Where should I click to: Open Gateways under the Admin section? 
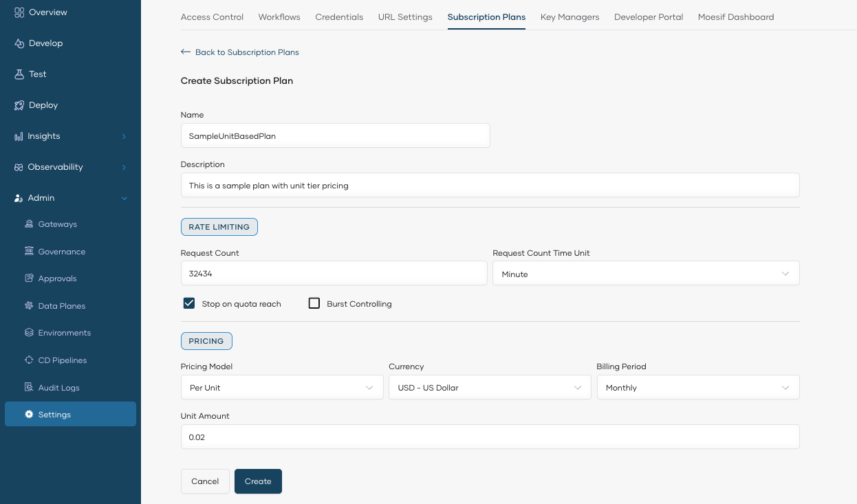tap(56, 223)
